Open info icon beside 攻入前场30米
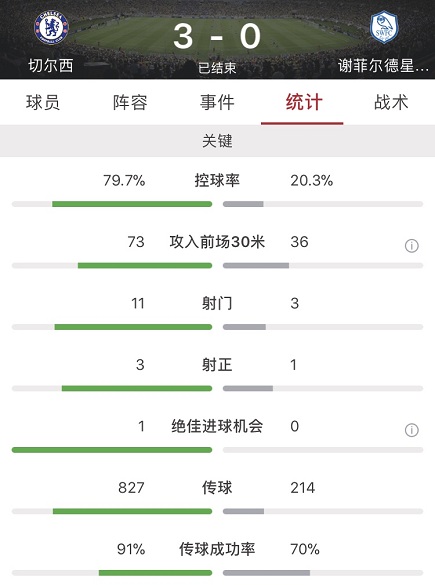 point(411,246)
